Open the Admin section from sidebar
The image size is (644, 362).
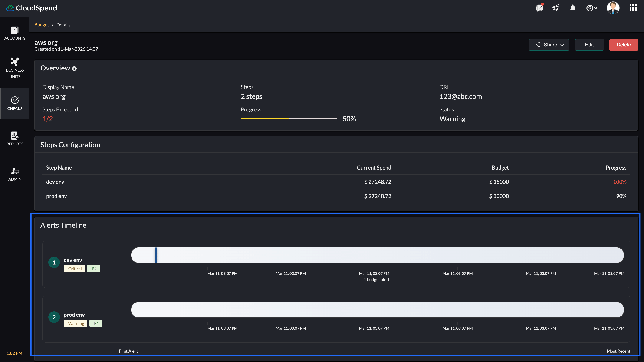pos(15,174)
